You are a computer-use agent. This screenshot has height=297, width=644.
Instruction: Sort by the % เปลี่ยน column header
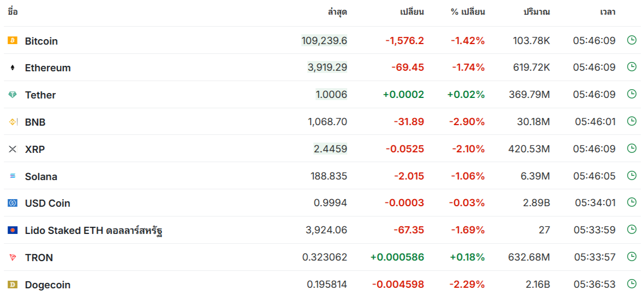pyautogui.click(x=467, y=12)
